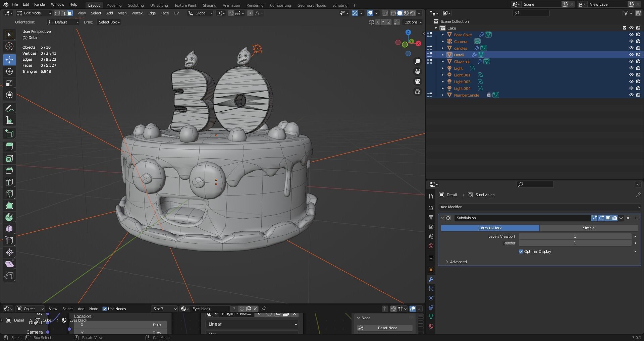The width and height of the screenshot is (644, 341).
Task: Open the Edit Mode dropdown
Action: pos(34,13)
